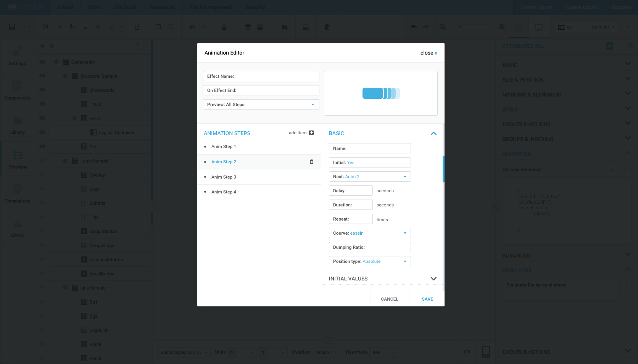Open the Next: Anim 2 dropdown
The width and height of the screenshot is (638, 364).
coord(370,177)
